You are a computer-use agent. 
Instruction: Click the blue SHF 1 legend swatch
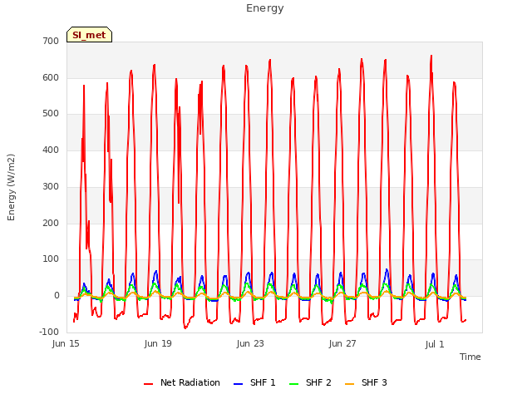click(x=239, y=384)
